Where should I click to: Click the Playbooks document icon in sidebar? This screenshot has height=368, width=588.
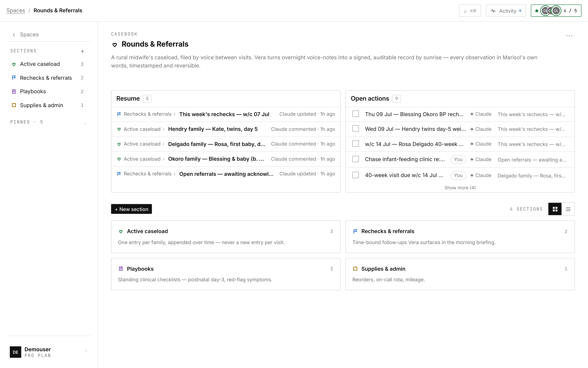coord(14,92)
